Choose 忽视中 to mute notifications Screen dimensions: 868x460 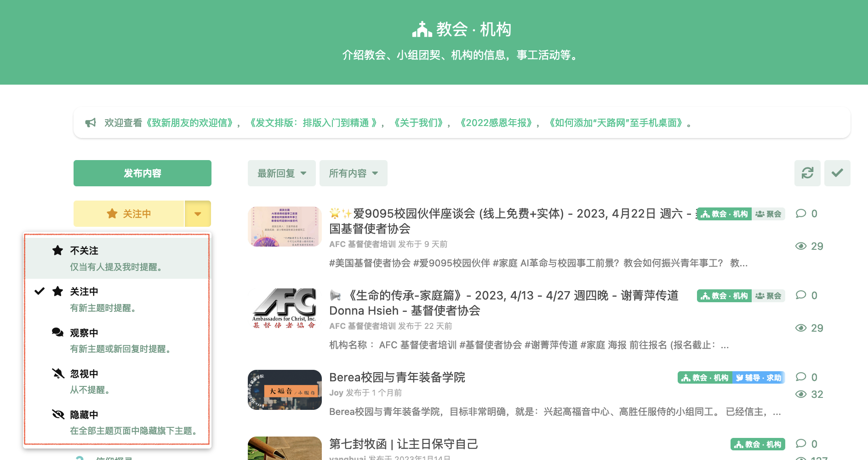click(117, 381)
